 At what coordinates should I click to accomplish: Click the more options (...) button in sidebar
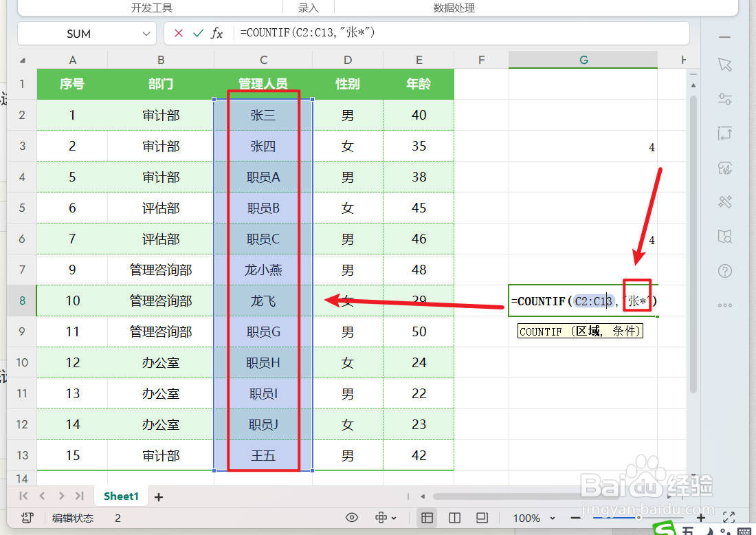(724, 305)
